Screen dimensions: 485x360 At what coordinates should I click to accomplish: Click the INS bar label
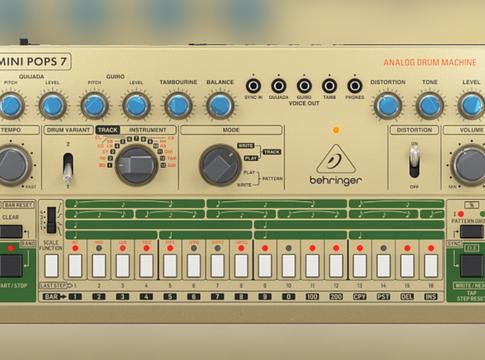tap(431, 296)
